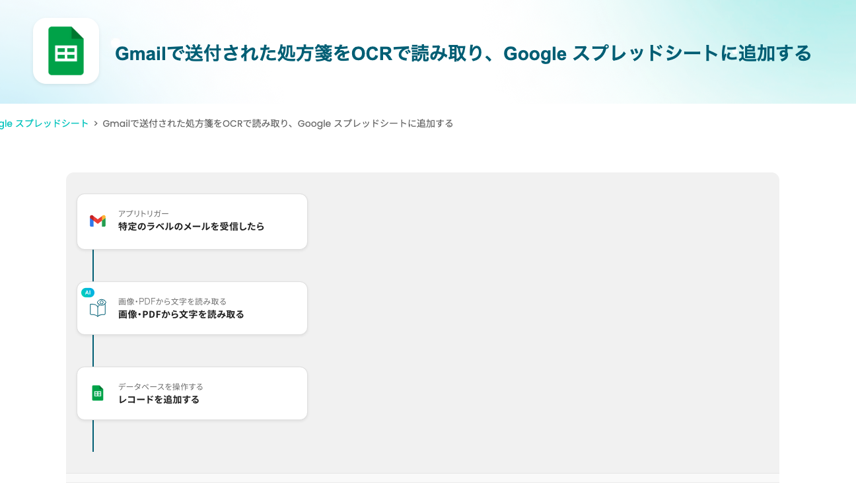Select the 特定のラベルのメールを受信したら step title
The image size is (856, 504).
click(191, 227)
